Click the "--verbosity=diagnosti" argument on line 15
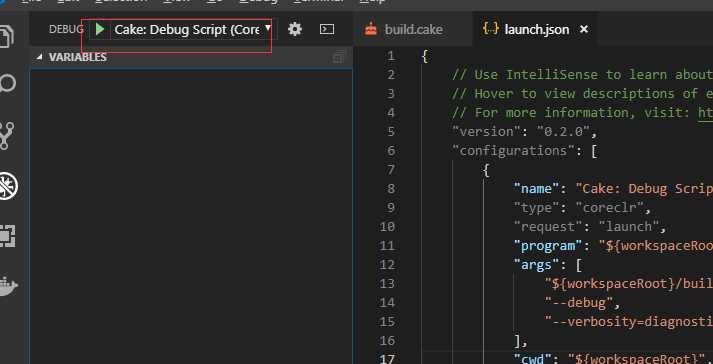Viewport: 713px width, 364px height. click(628, 322)
